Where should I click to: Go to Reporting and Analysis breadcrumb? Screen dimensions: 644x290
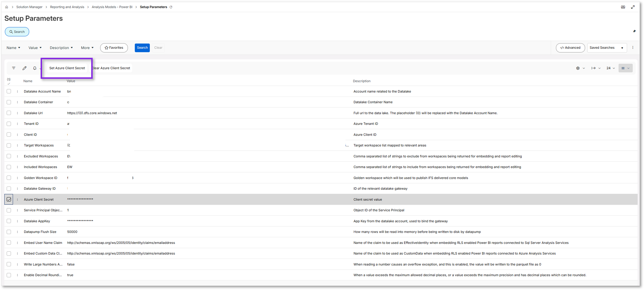(67, 7)
